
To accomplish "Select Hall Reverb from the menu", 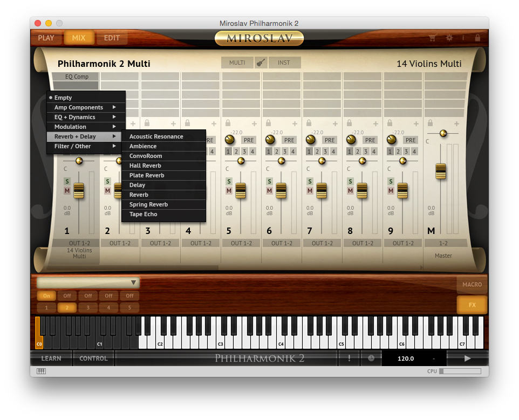I will 147,166.
